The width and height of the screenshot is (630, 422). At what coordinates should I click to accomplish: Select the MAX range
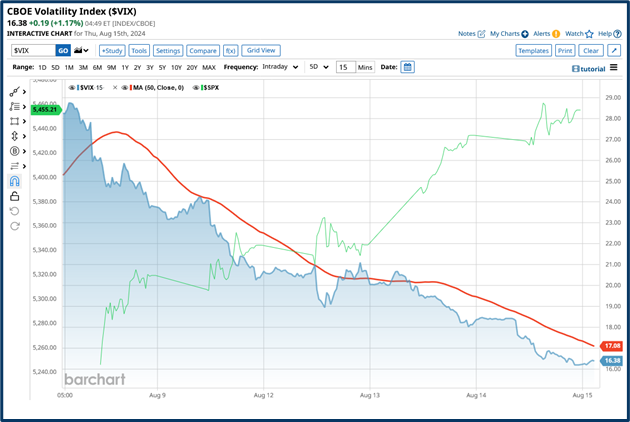[209, 68]
